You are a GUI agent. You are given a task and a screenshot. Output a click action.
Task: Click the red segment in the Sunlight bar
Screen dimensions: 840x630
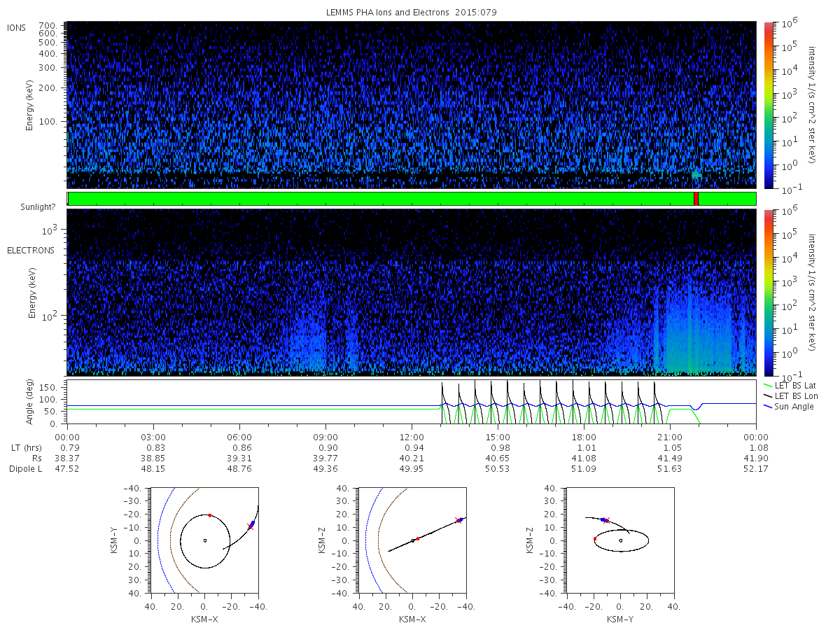point(696,199)
